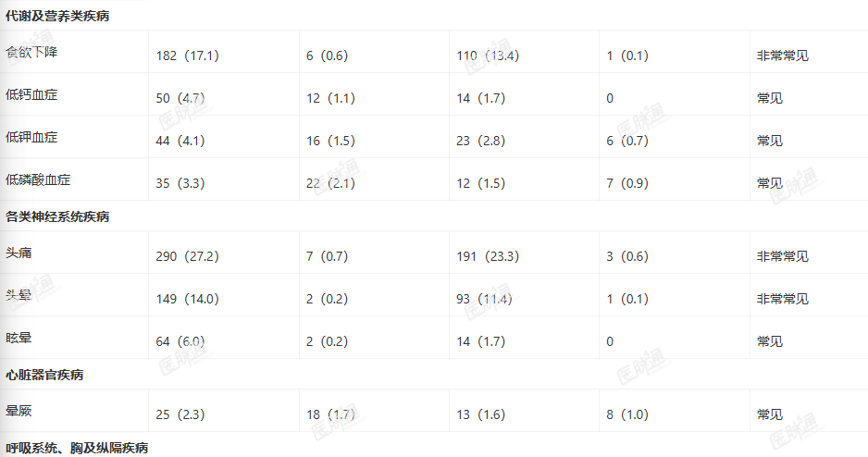Select the 低磷酸血症 row label
Image resolution: width=868 pixels, height=457 pixels.
[x=38, y=179]
